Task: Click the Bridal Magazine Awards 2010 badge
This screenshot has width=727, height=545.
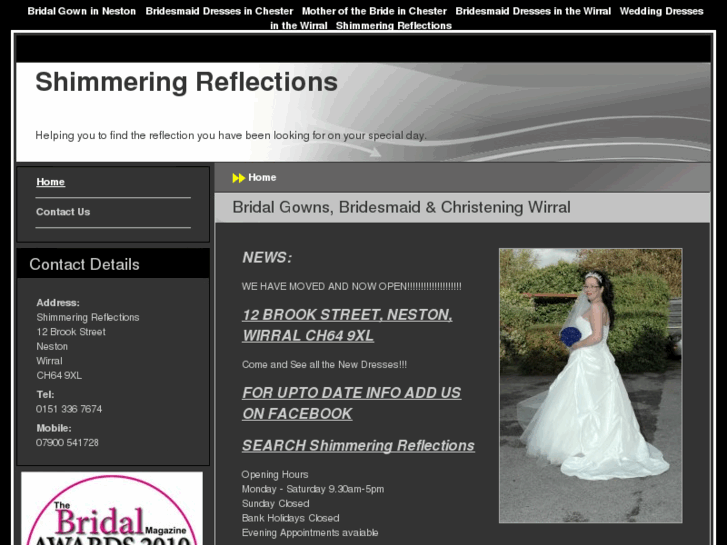Action: point(112,508)
